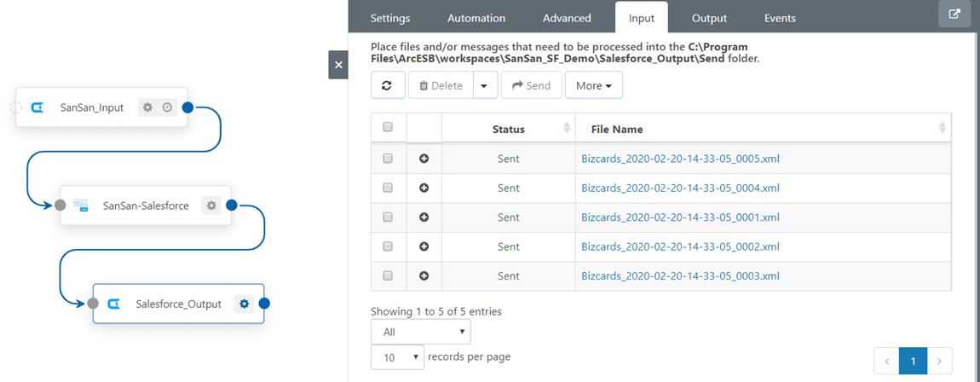
Task: Expand the Delete split-button caret
Action: coord(484,85)
